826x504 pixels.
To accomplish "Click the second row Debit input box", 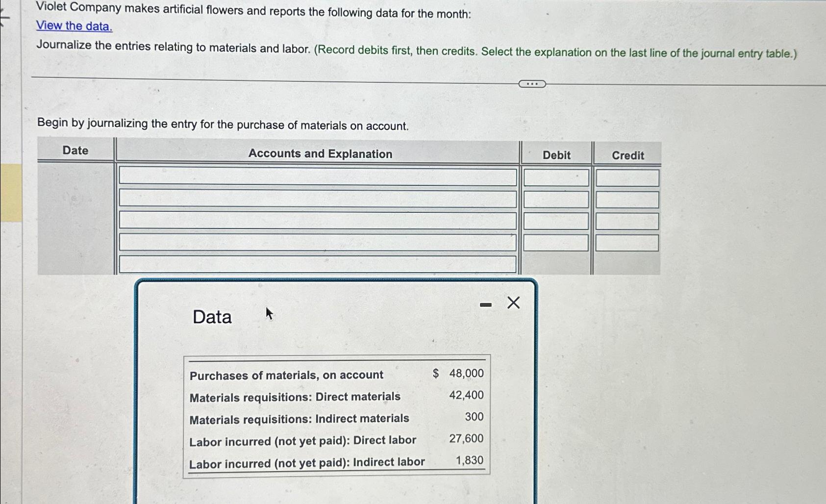I will click(x=556, y=199).
